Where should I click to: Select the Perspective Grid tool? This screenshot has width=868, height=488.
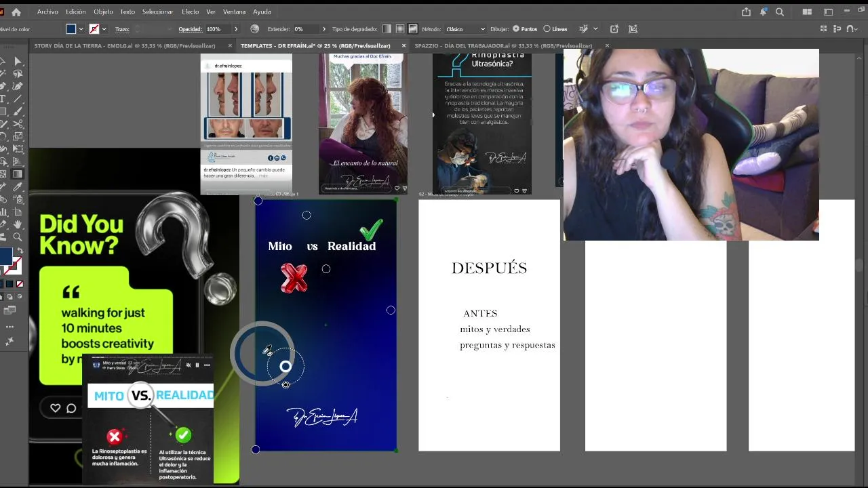18,161
